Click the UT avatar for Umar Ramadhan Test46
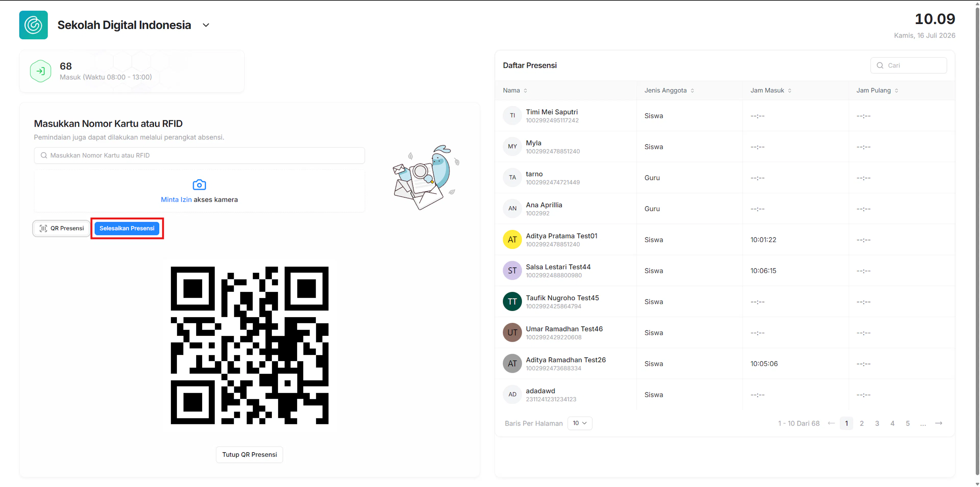Image resolution: width=980 pixels, height=487 pixels. (512, 333)
